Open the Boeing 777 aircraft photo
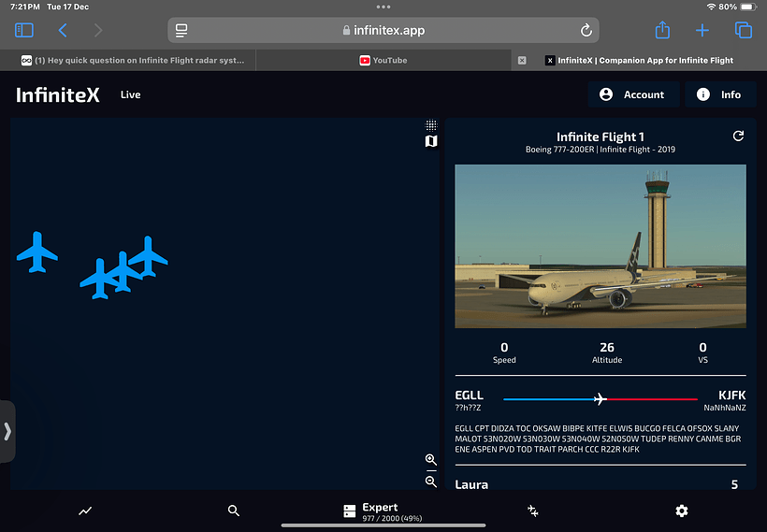The image size is (767, 532). tap(601, 246)
